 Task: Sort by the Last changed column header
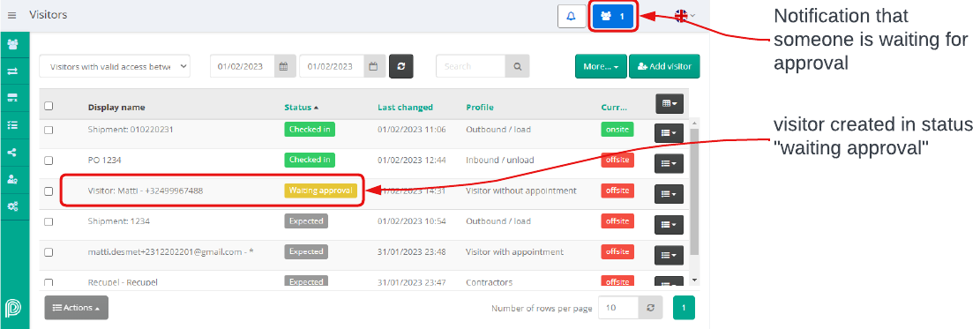(405, 108)
